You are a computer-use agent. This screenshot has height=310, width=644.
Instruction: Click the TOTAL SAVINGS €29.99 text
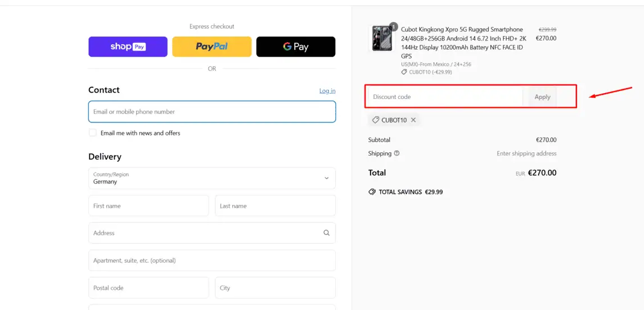(x=411, y=192)
